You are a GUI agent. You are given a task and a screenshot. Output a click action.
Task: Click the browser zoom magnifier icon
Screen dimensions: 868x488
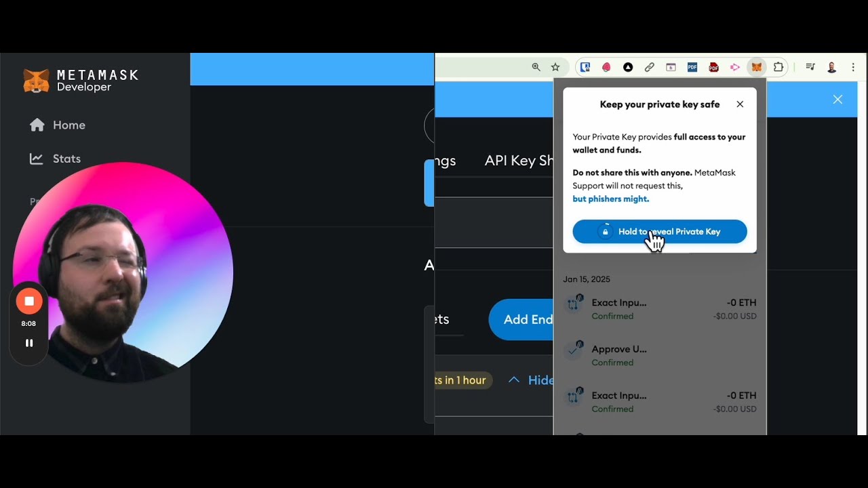coord(536,67)
